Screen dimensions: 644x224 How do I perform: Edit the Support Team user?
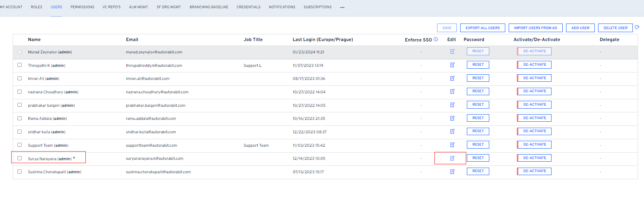click(452, 145)
